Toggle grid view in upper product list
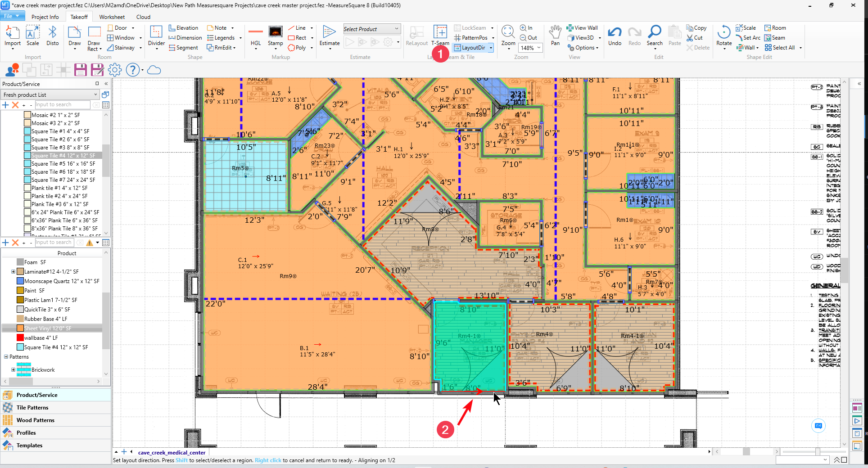 click(106, 105)
